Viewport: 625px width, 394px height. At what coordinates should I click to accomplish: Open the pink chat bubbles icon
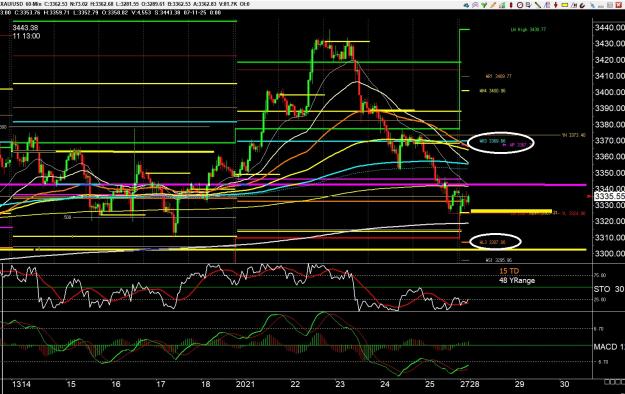475,5
